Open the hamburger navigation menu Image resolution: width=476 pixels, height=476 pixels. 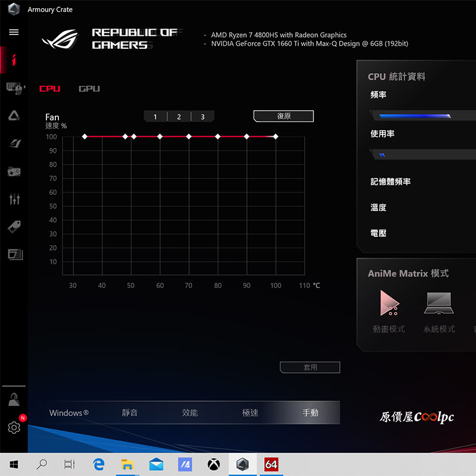click(x=14, y=32)
